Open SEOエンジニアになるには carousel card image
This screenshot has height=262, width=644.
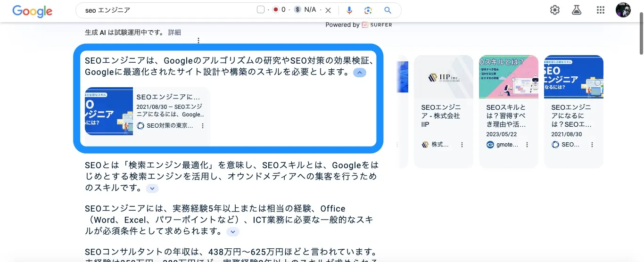point(574,77)
